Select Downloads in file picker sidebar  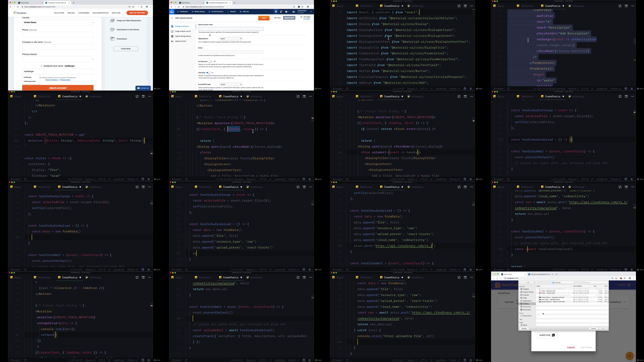pyautogui.click(x=525, y=310)
